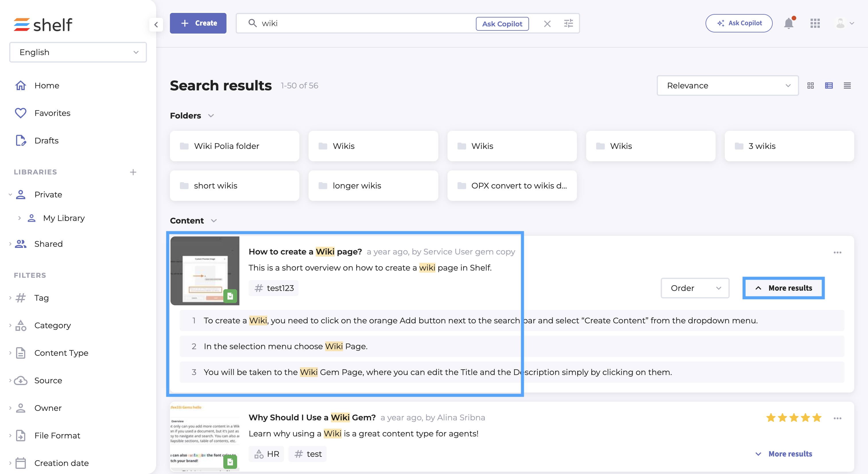Screen dimensions: 868x474
Task: Click the Create button
Action: click(x=198, y=23)
